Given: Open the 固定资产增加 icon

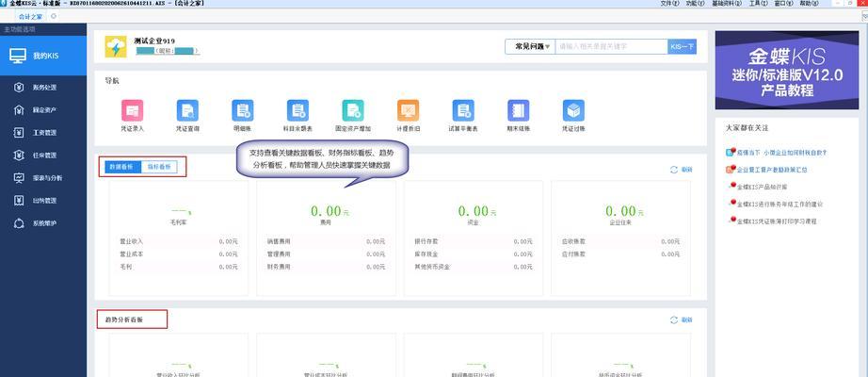Looking at the screenshot, I should pyautogui.click(x=353, y=111).
